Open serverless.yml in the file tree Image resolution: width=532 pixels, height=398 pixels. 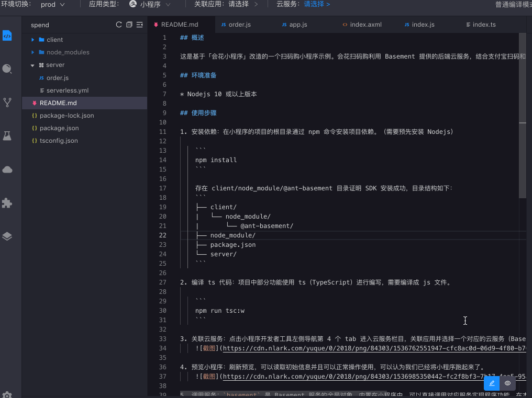84,90
